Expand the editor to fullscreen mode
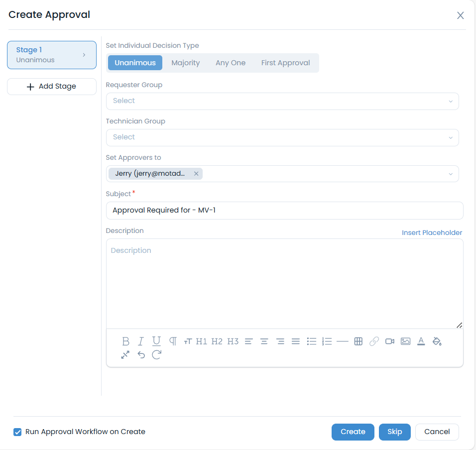This screenshot has height=450, width=476. click(125, 354)
